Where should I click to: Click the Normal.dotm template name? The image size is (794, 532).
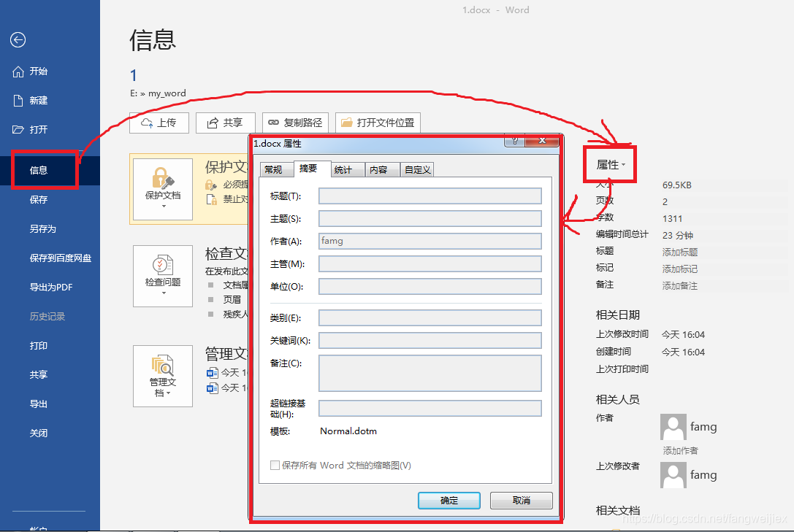point(348,431)
